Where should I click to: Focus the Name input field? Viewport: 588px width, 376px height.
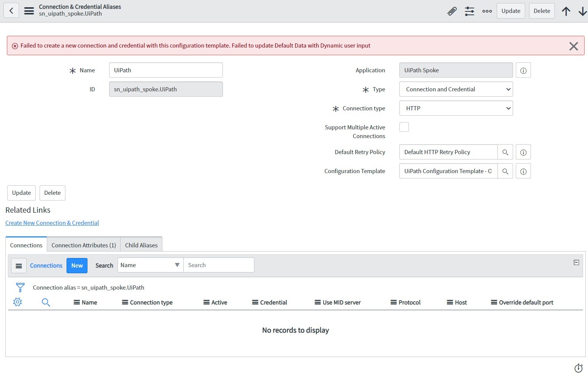(x=166, y=70)
